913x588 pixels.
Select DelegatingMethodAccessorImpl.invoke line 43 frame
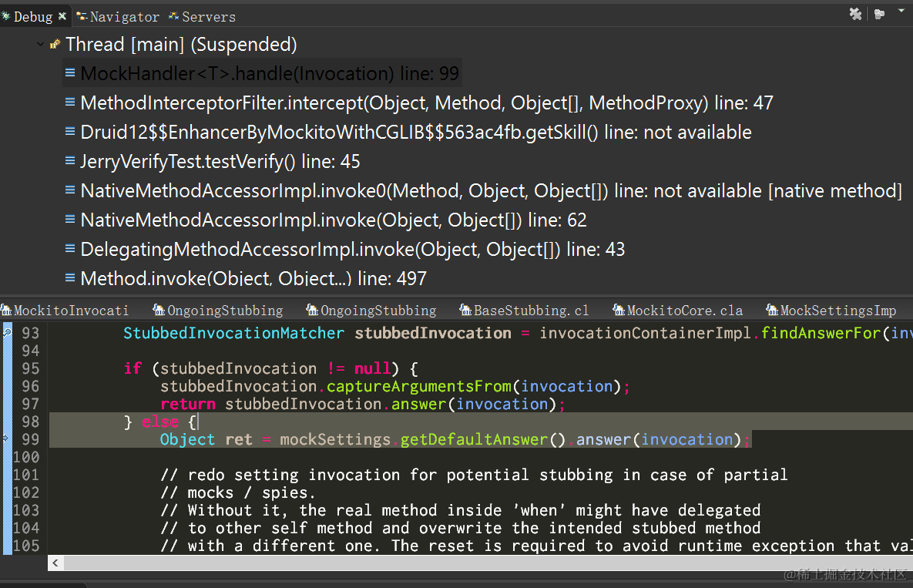pyautogui.click(x=352, y=249)
